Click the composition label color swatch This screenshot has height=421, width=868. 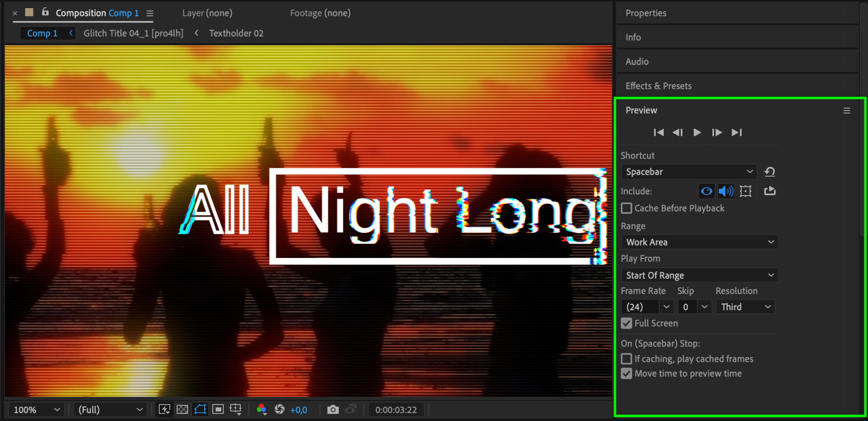pyautogui.click(x=29, y=12)
